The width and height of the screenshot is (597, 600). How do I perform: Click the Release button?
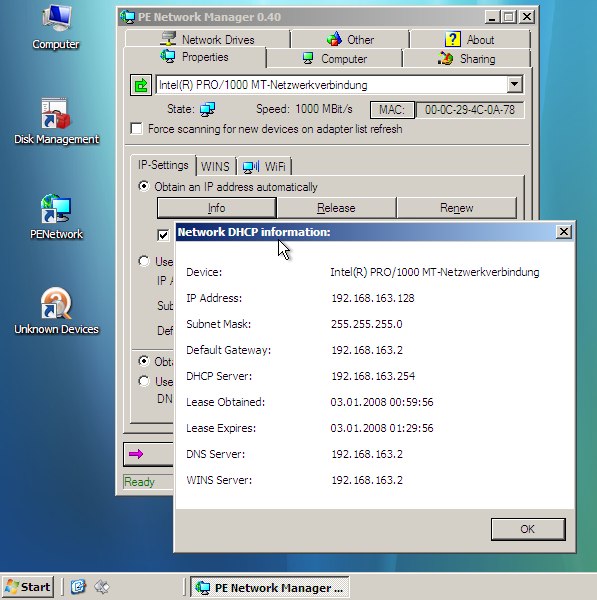(336, 208)
